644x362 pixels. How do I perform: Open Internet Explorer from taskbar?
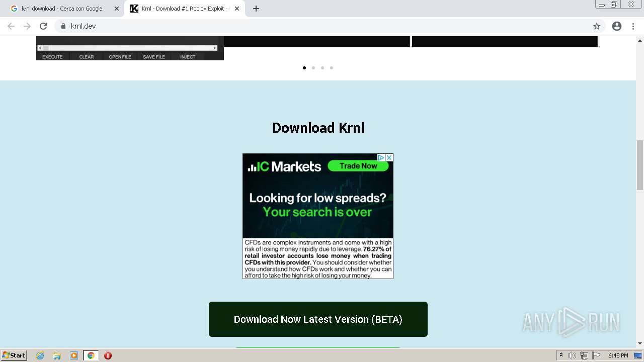pos(40,355)
